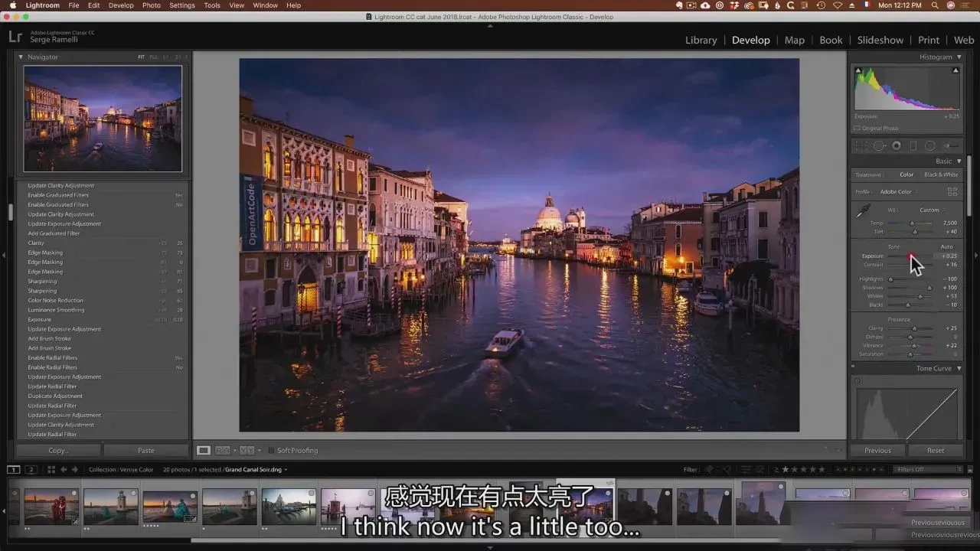Click the Highlights slider handle
Image resolution: width=980 pixels, height=551 pixels.
click(x=890, y=279)
